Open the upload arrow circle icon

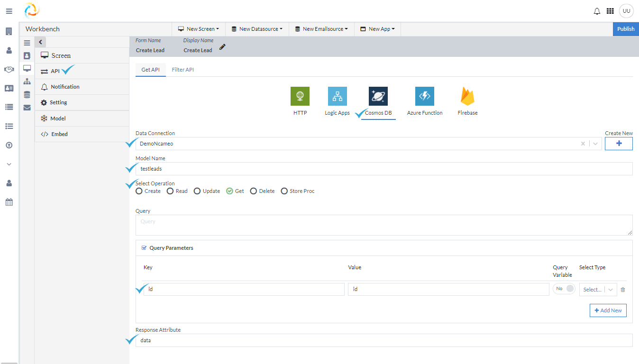[9, 145]
